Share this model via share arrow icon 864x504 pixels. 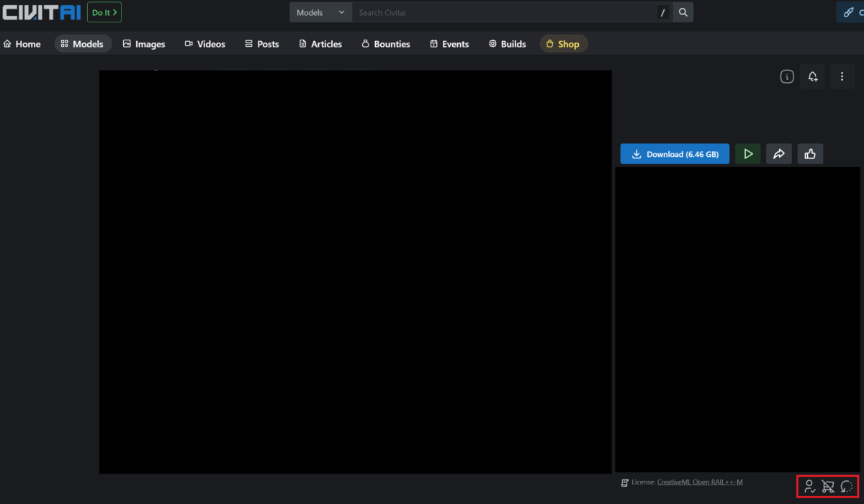click(778, 153)
